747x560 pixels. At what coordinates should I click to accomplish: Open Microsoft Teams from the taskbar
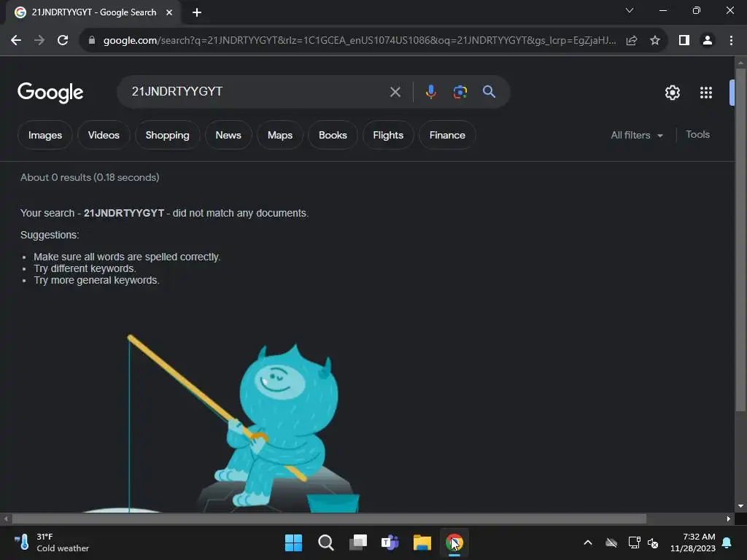click(390, 542)
